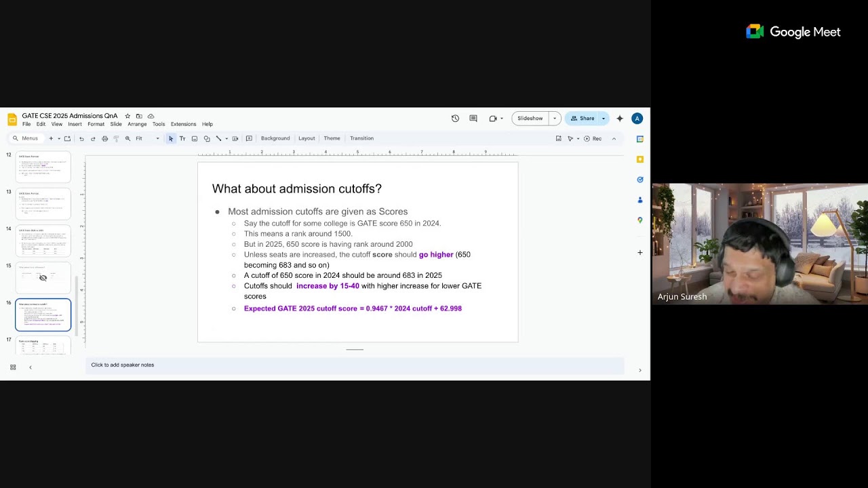Viewport: 868px width, 488px height.
Task: Click the Insert video toolbar icon
Action: [x=235, y=138]
